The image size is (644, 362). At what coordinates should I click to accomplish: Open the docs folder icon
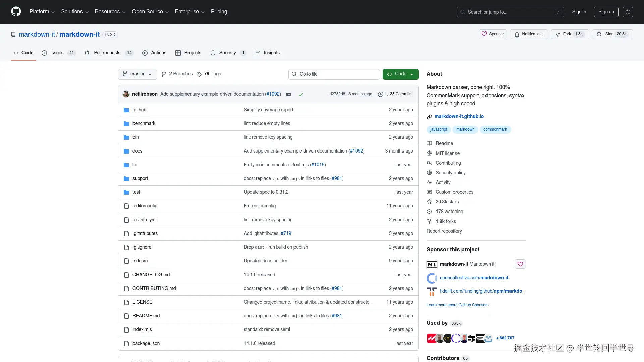[x=126, y=151]
